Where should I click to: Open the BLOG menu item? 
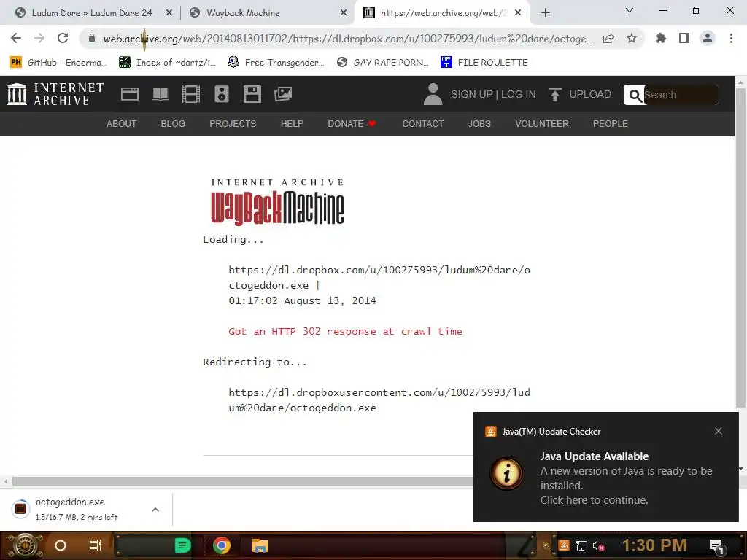coord(173,124)
